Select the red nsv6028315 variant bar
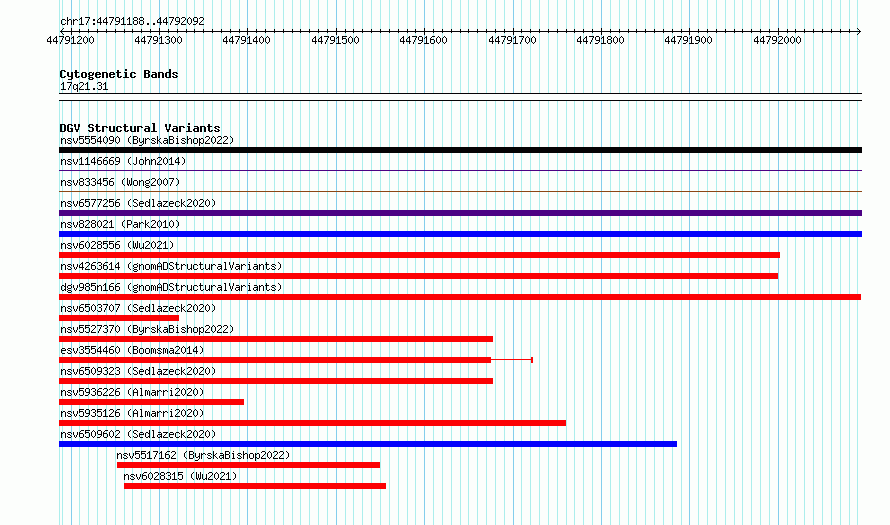 point(255,486)
